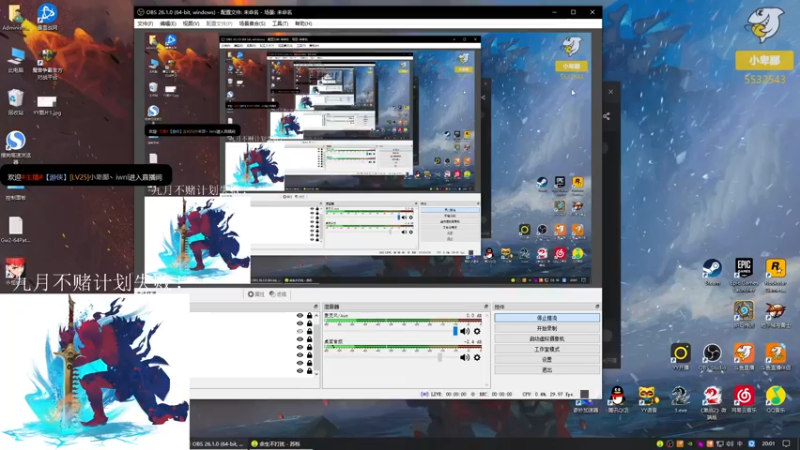The width and height of the screenshot is (800, 450).
Task: Select 搜狗高速浏览器 Sogou browser icon on the real desktop
Action: (16, 147)
